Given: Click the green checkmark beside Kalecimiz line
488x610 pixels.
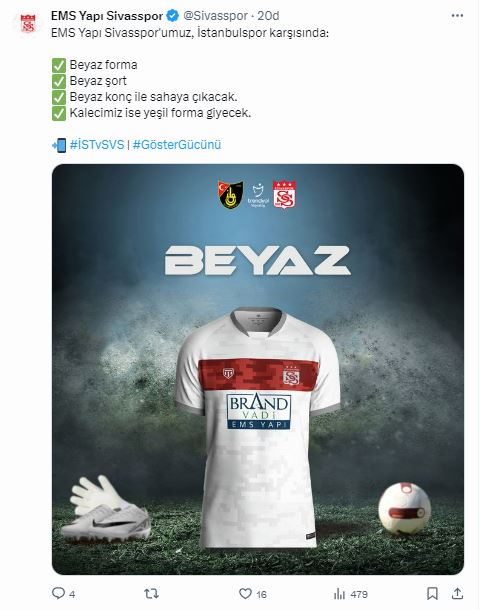Looking at the screenshot, I should pyautogui.click(x=59, y=113).
